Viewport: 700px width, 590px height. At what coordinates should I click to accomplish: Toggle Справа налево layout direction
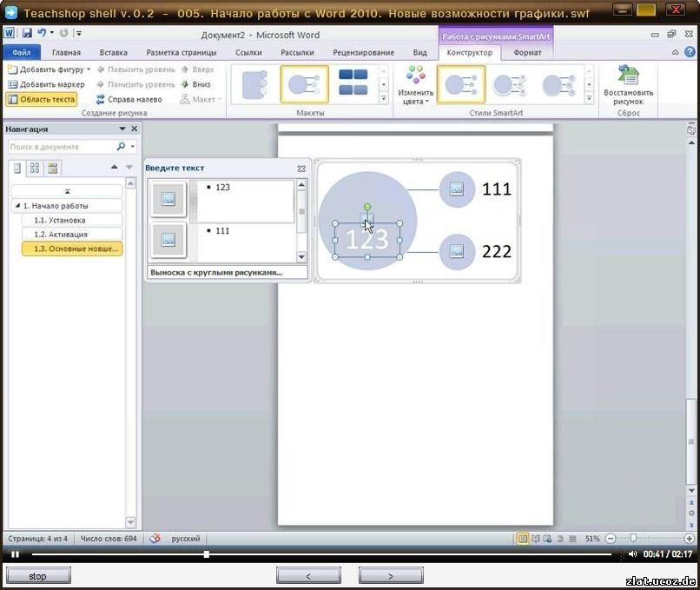129,99
